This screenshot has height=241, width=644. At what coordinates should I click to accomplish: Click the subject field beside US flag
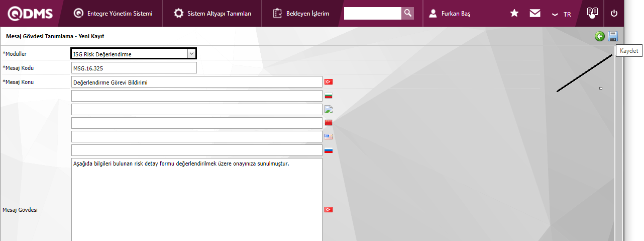point(197,136)
